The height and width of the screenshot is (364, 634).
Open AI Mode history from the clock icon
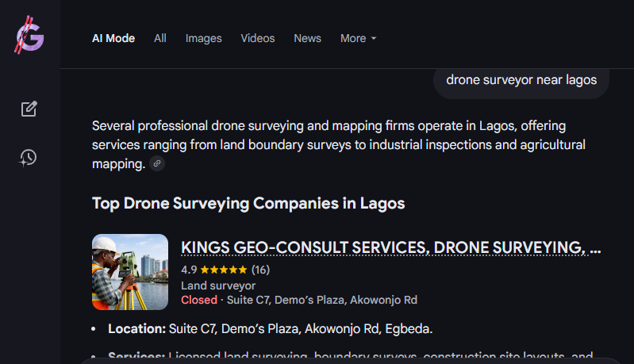29,158
